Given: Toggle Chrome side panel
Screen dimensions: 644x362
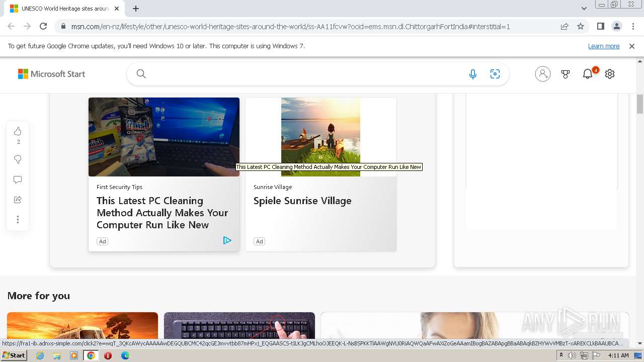Looking at the screenshot, I should coord(601,26).
